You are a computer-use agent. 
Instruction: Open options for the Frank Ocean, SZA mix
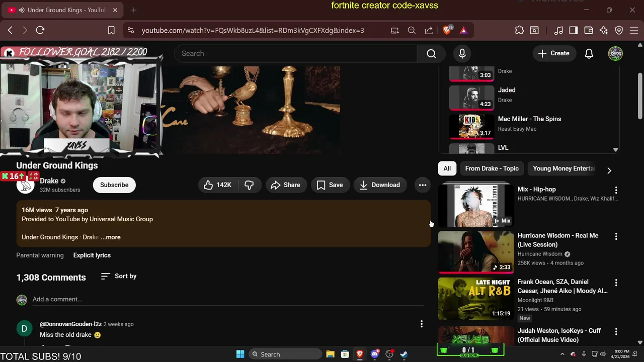[x=616, y=283]
